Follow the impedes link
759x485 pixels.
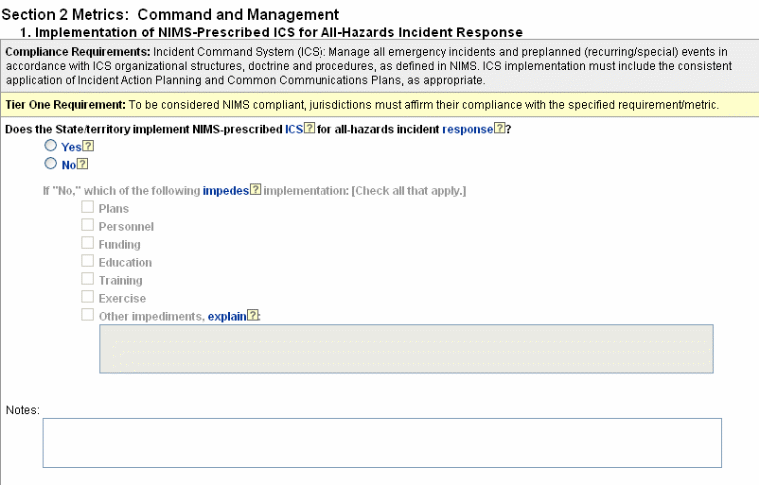(x=224, y=190)
